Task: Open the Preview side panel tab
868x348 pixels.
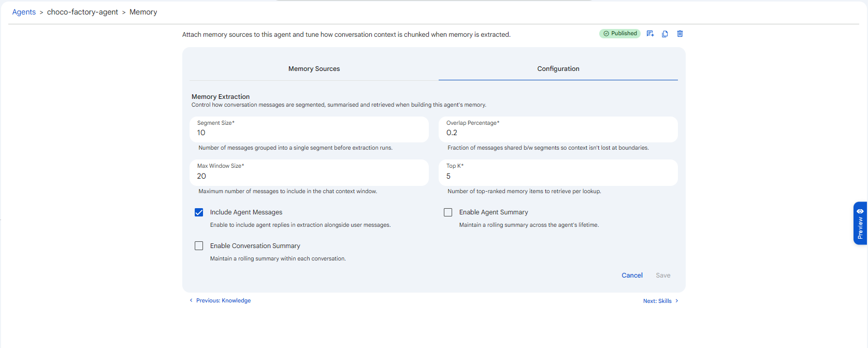Action: click(860, 223)
